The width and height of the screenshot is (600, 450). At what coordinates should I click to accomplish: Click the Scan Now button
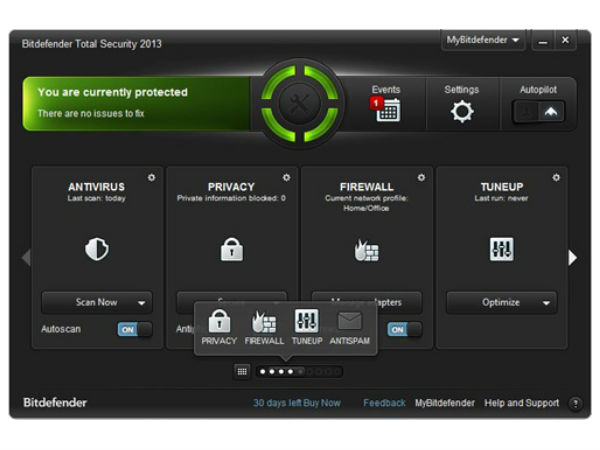pyautogui.click(x=97, y=303)
